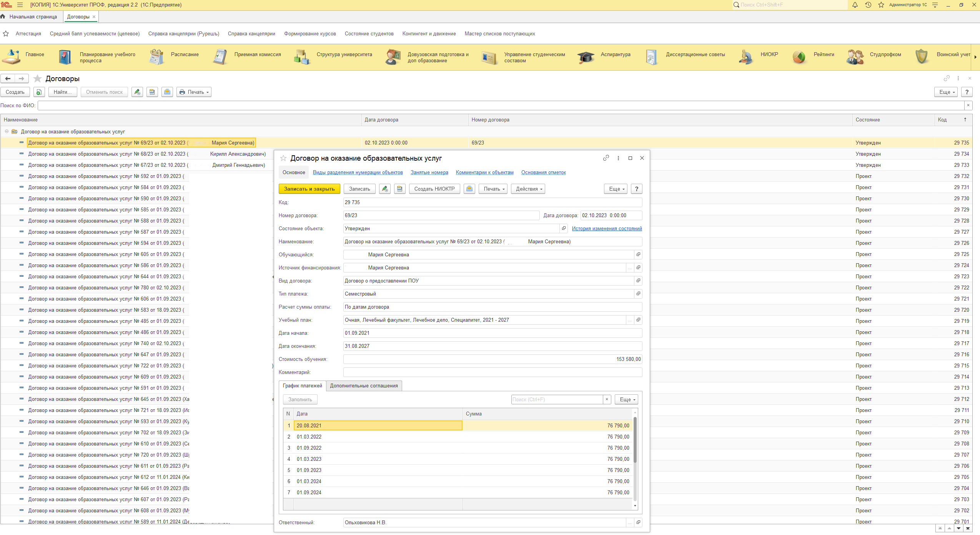The height and width of the screenshot is (535, 980).
Task: Star the contract dialog as favorite
Action: pos(283,158)
